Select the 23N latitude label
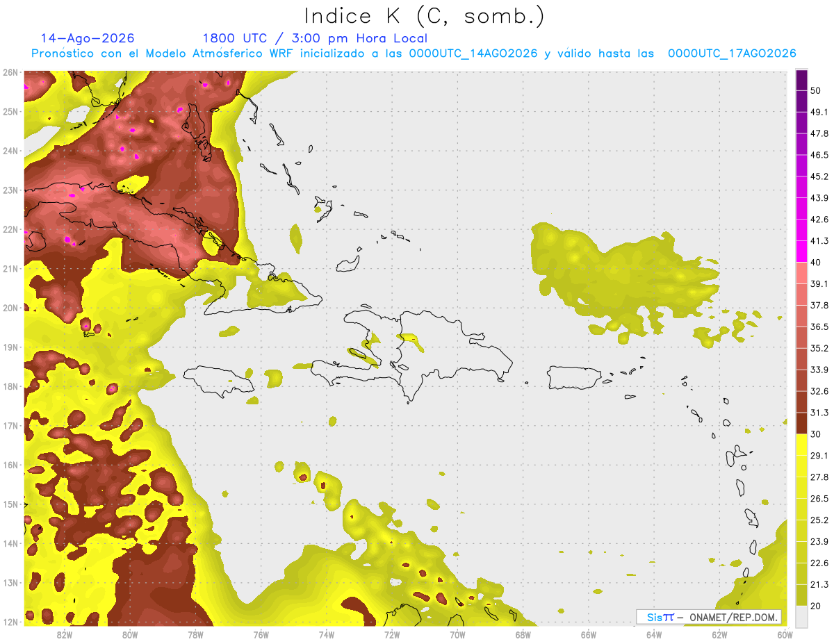 tap(10, 190)
